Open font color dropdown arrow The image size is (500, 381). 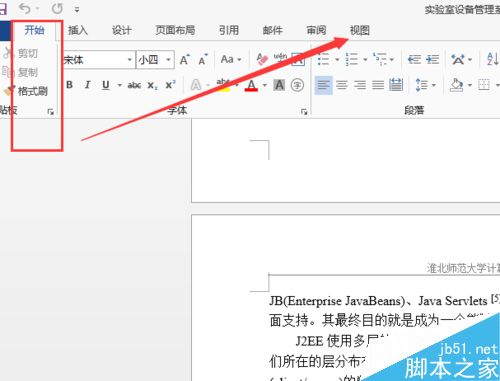tap(265, 85)
